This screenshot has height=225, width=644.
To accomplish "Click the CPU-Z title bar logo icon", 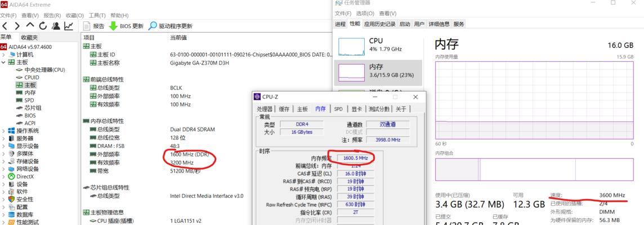I will [257, 97].
